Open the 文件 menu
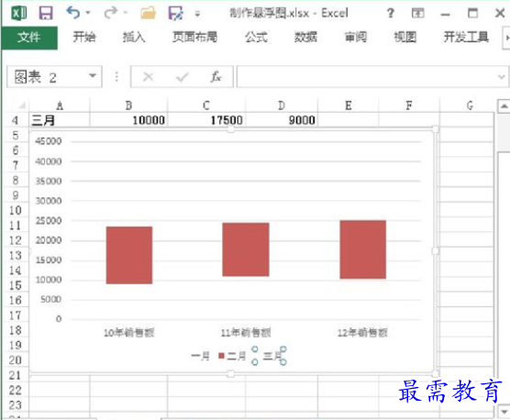The image size is (510, 420). (x=29, y=38)
